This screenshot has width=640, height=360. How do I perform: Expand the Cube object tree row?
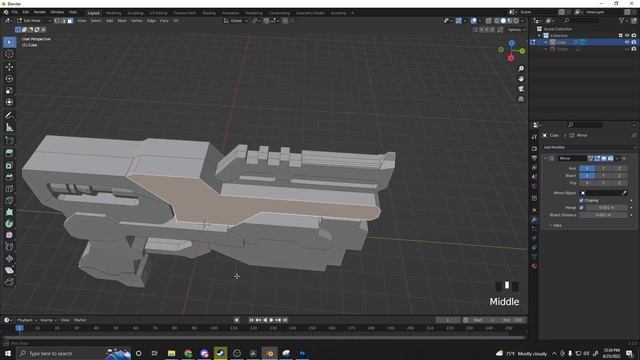[546, 42]
